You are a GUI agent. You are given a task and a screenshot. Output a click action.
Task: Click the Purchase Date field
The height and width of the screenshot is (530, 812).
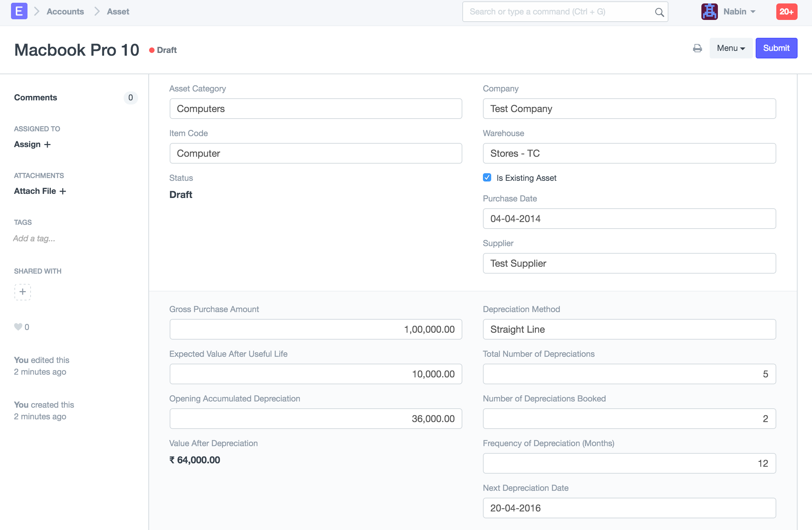tap(629, 219)
